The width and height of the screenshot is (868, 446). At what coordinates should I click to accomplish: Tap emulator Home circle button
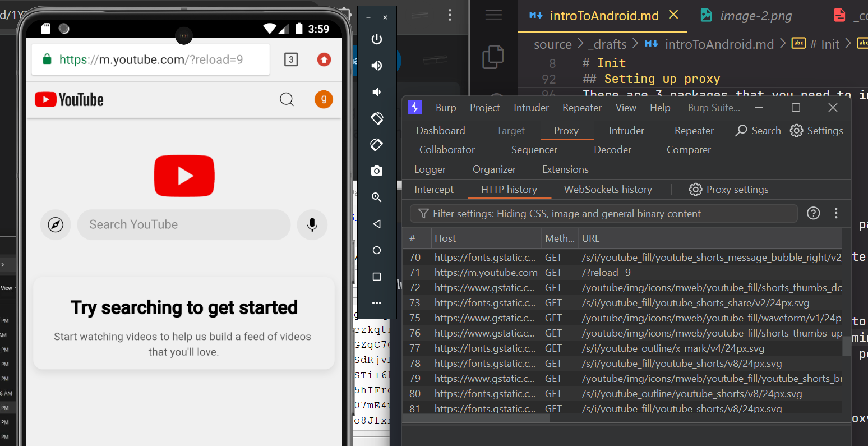pyautogui.click(x=377, y=250)
